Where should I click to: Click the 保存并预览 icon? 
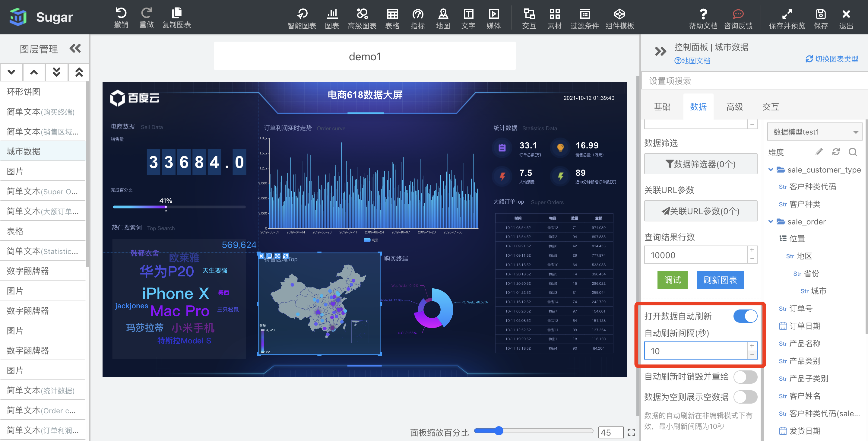(787, 17)
